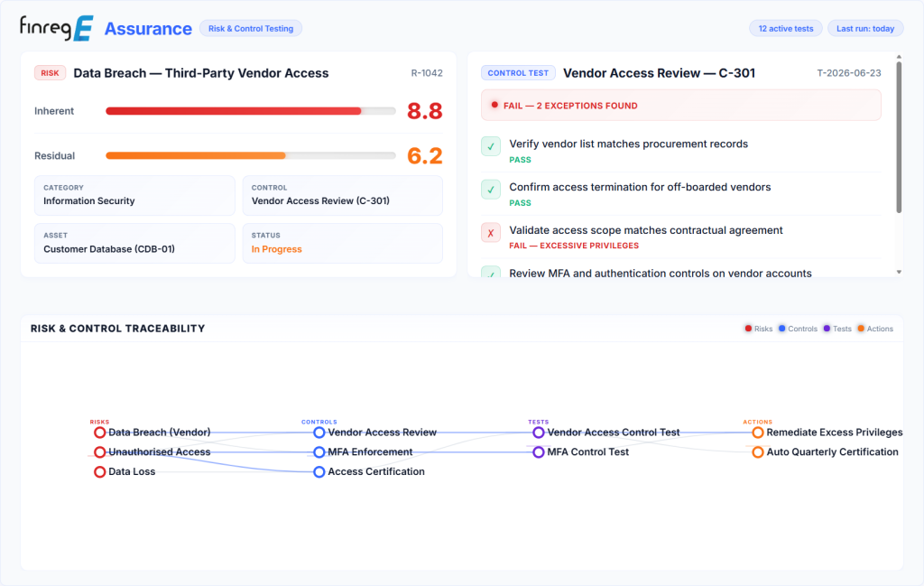Click the 12 active tests button
924x586 pixels.
coord(786,28)
